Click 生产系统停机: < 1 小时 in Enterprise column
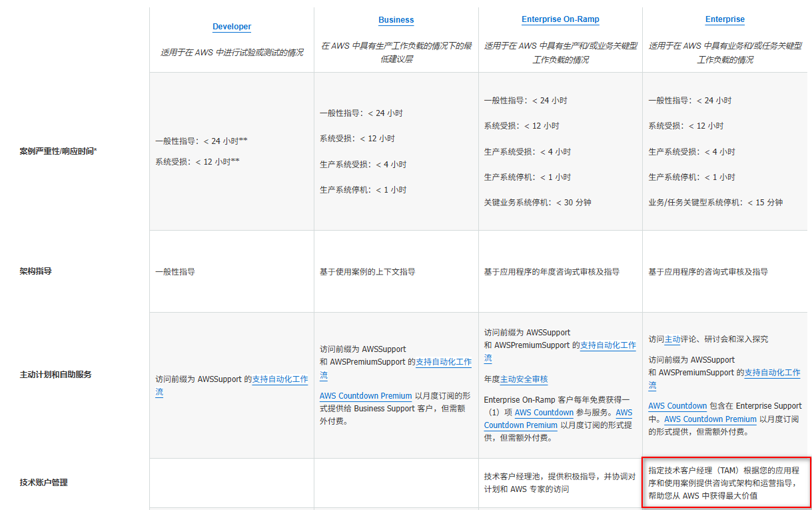Image resolution: width=812 pixels, height=510 pixels. pyautogui.click(x=691, y=177)
